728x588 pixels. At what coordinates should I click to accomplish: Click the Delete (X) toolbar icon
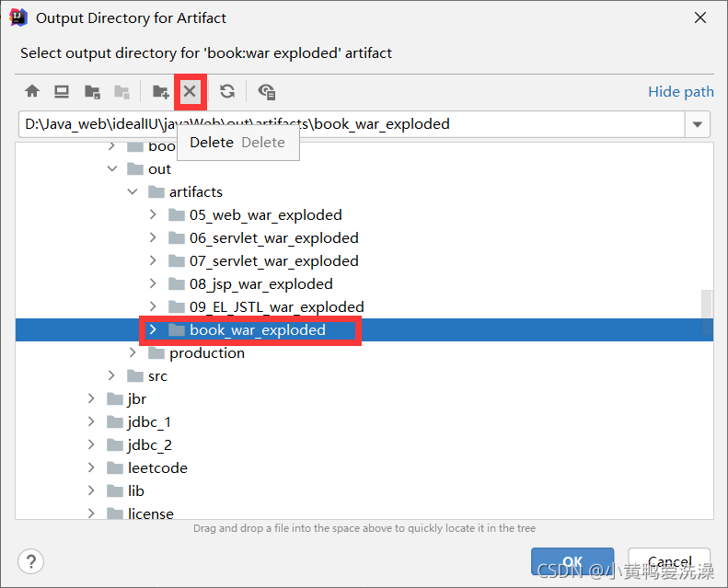(190, 91)
